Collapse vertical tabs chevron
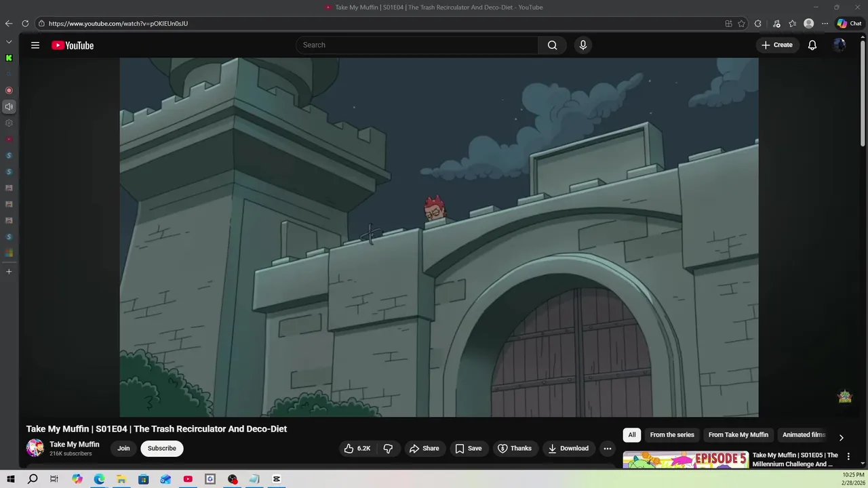 [x=9, y=42]
